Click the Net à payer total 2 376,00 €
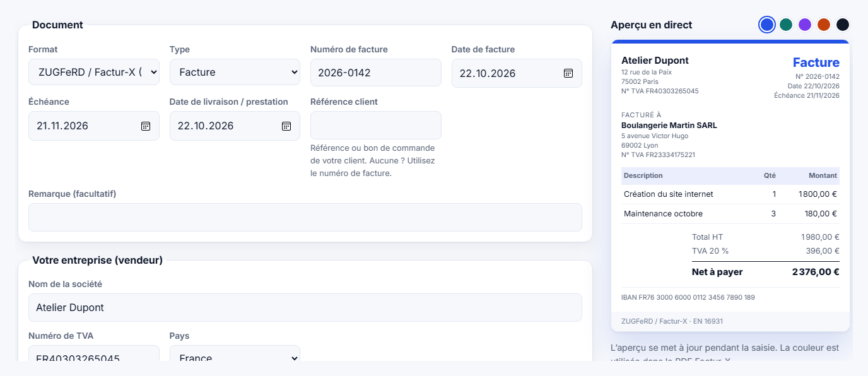The image size is (868, 376). (x=816, y=272)
